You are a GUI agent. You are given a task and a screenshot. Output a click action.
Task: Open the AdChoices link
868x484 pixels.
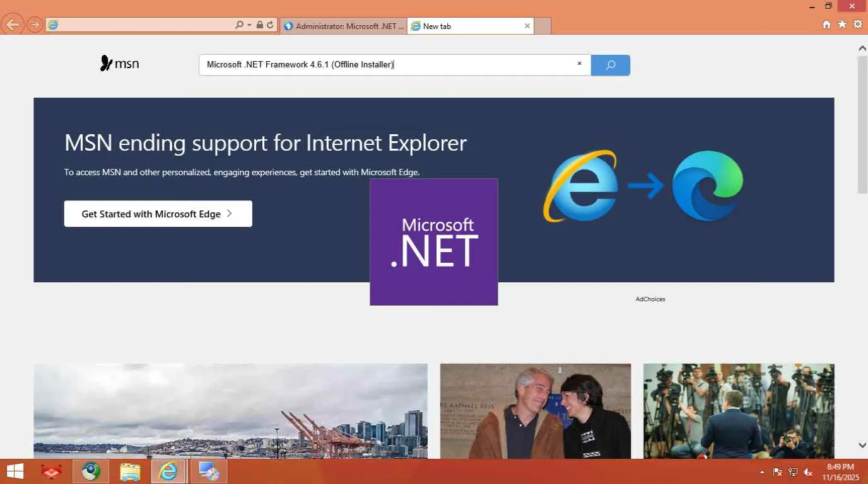point(650,299)
